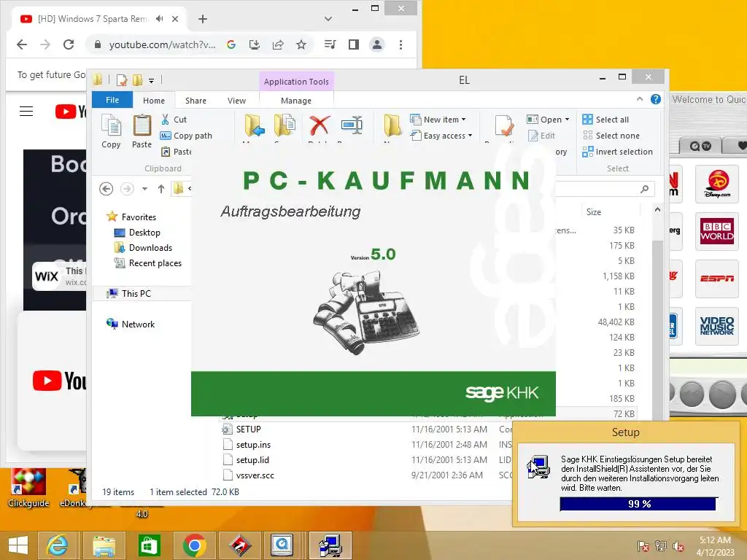The width and height of the screenshot is (747, 560).
Task: Open Windows Start button
Action: pyautogui.click(x=18, y=545)
